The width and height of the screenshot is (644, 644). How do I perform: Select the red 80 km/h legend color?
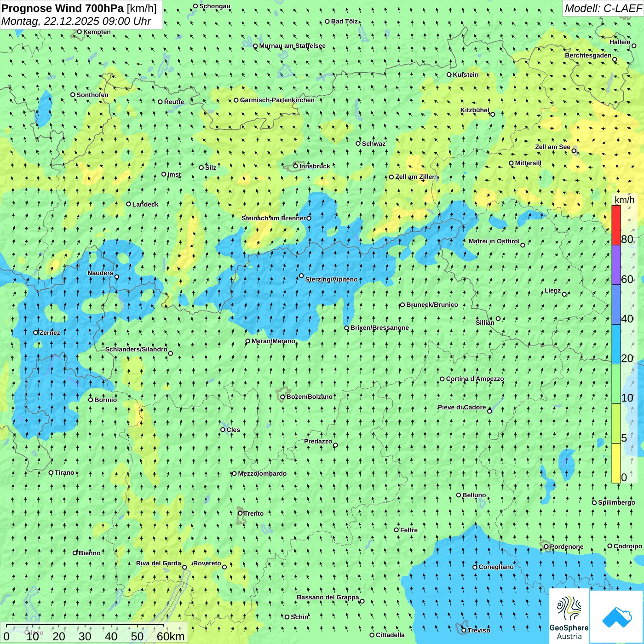point(616,225)
